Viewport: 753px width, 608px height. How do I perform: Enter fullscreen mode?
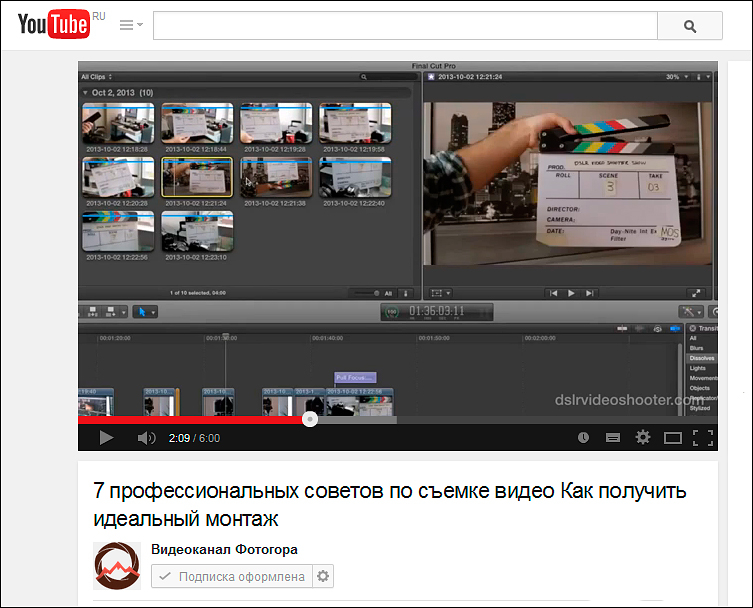coord(703,438)
